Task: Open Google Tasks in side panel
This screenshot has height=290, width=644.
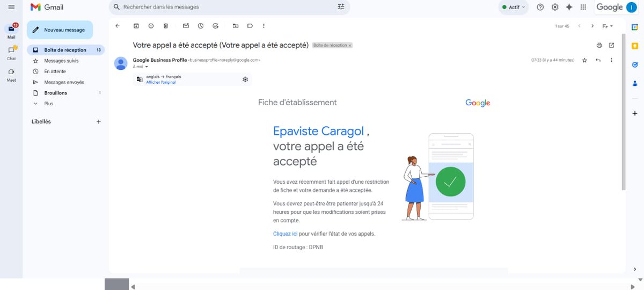Action: pyautogui.click(x=635, y=64)
